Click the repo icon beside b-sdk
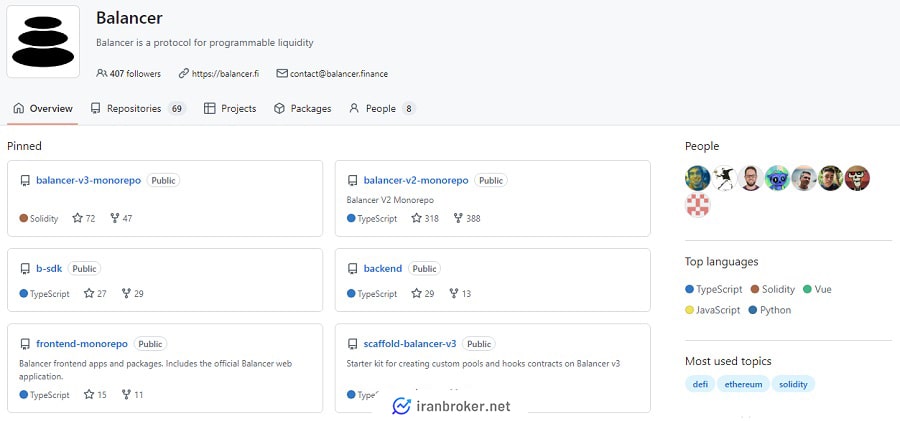This screenshot has width=900, height=421. (25, 268)
